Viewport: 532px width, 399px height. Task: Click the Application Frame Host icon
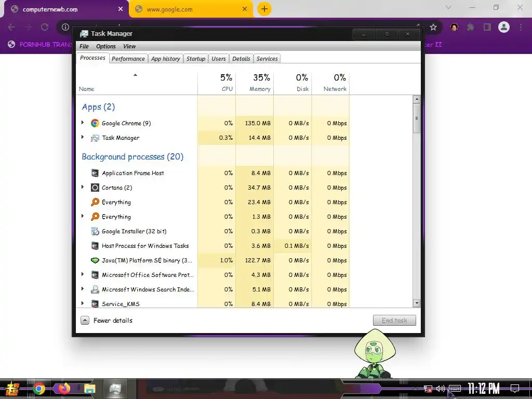pyautogui.click(x=95, y=173)
